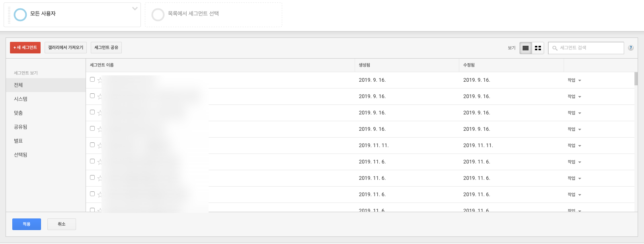The image size is (644, 244).
Task: Click the red 새 세그먼트 button
Action: click(25, 47)
